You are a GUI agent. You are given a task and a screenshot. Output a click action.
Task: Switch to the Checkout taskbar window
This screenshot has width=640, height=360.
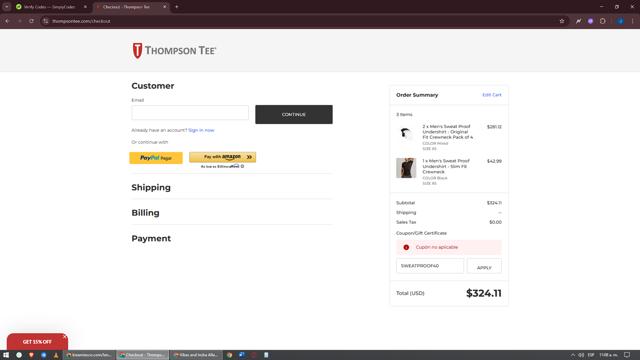tap(142, 355)
